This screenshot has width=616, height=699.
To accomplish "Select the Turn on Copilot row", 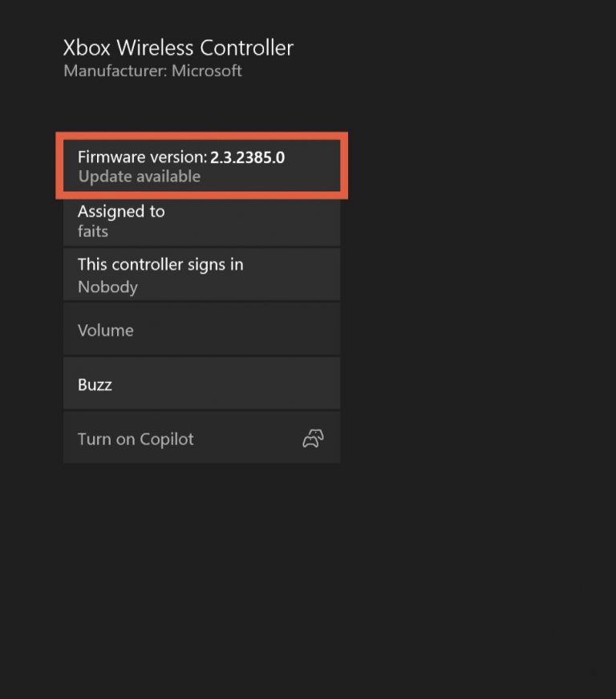I will click(x=201, y=438).
